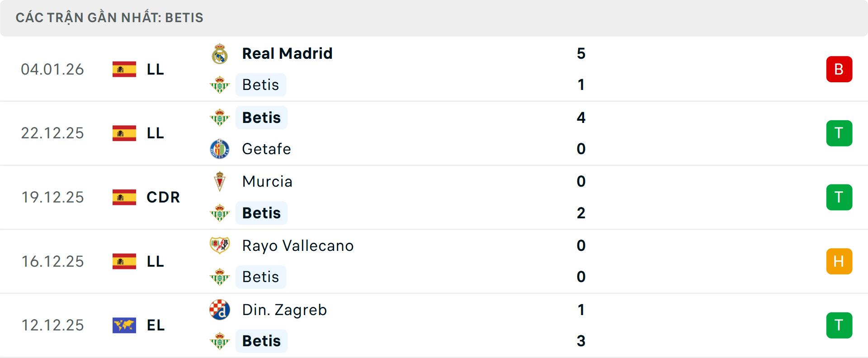Click the orange H draw badge
This screenshot has height=358, width=868.
(x=839, y=261)
